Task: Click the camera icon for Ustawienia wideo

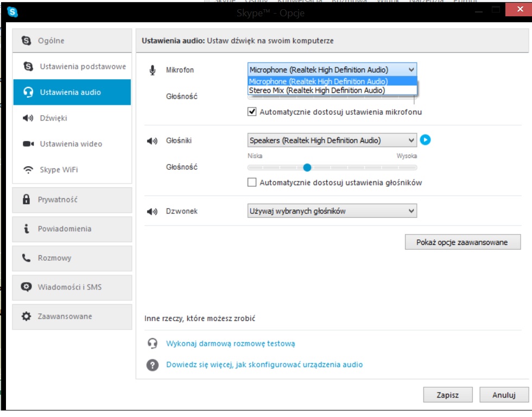Action: (x=28, y=144)
